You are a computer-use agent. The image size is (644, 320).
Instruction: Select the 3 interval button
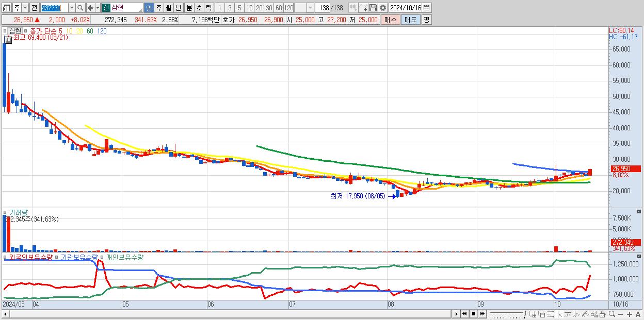[229, 8]
